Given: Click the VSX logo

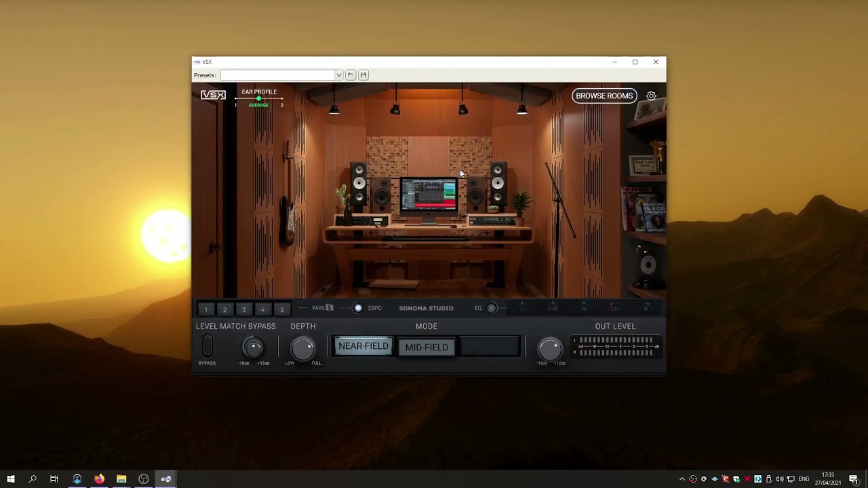Looking at the screenshot, I should coord(213,95).
